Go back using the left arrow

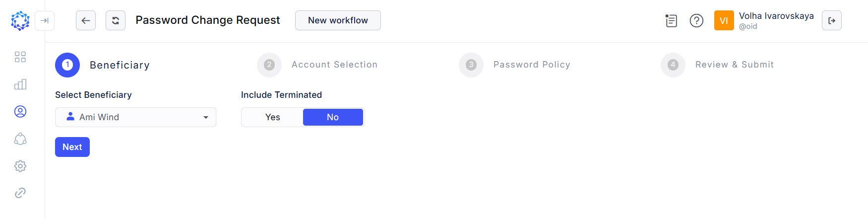tap(86, 20)
